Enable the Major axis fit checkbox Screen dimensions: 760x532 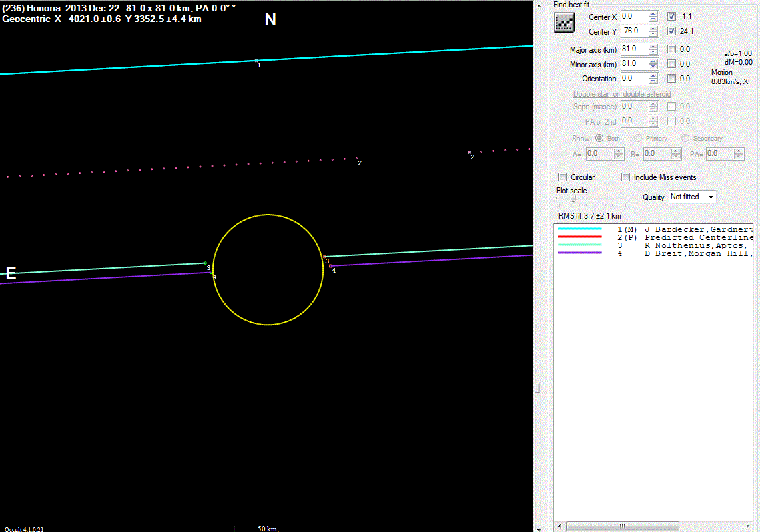[x=671, y=49]
